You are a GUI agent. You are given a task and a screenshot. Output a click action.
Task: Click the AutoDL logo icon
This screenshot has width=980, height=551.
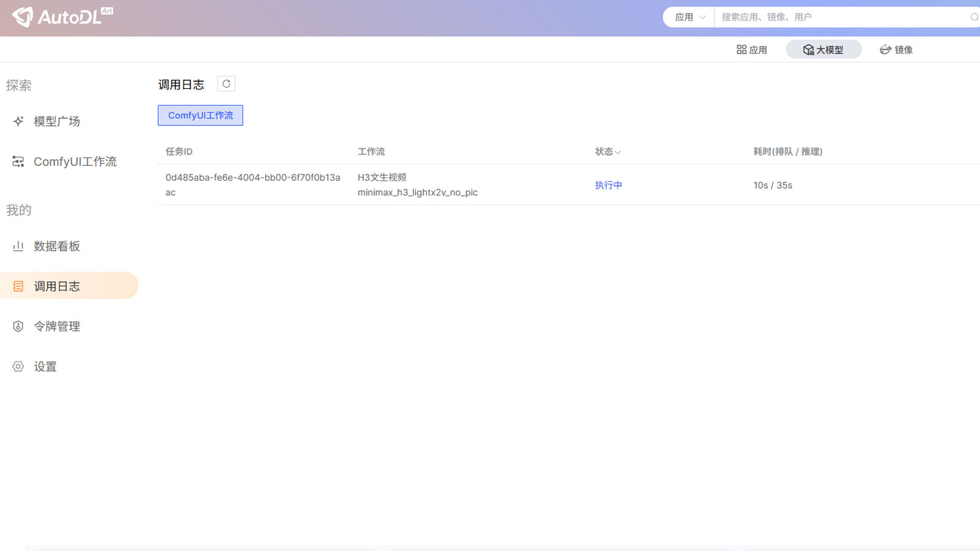(23, 17)
